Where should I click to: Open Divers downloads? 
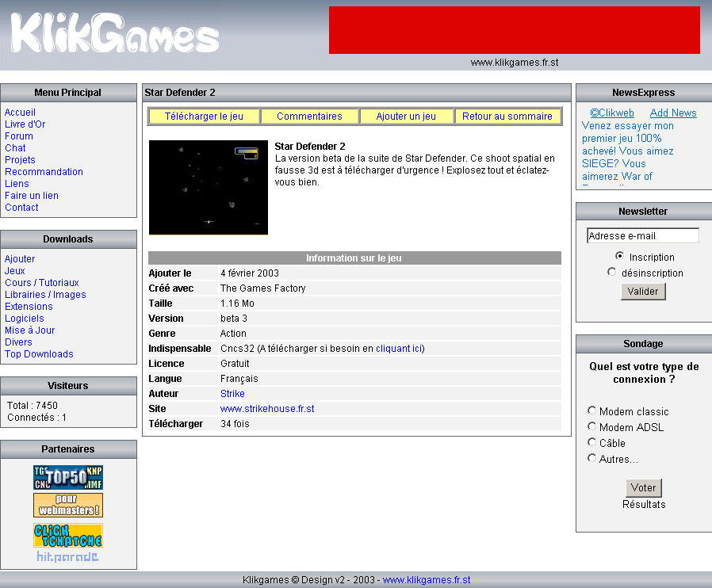point(18,342)
